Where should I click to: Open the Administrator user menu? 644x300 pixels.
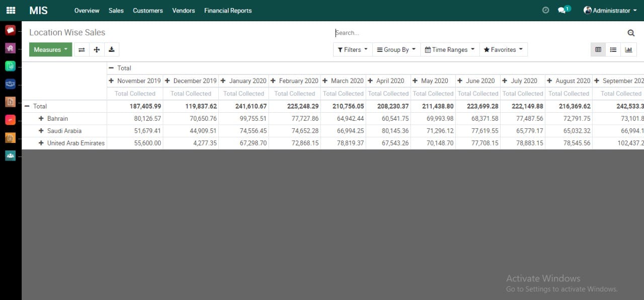609,10
